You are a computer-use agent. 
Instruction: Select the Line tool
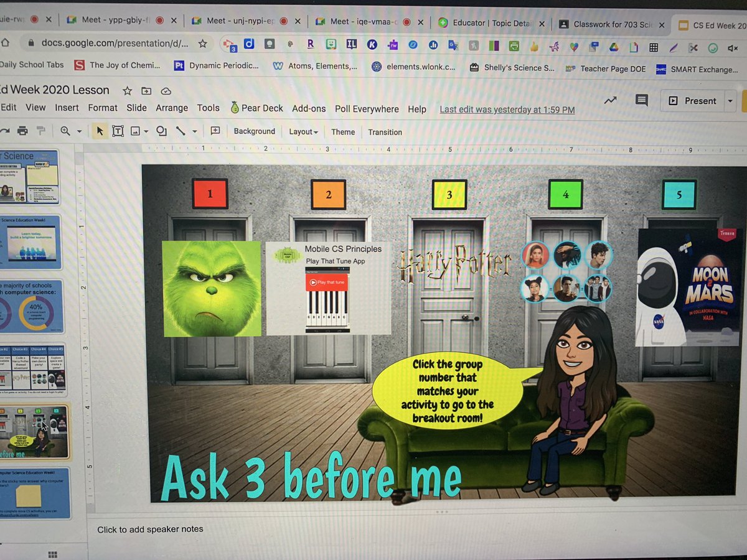coord(181,131)
